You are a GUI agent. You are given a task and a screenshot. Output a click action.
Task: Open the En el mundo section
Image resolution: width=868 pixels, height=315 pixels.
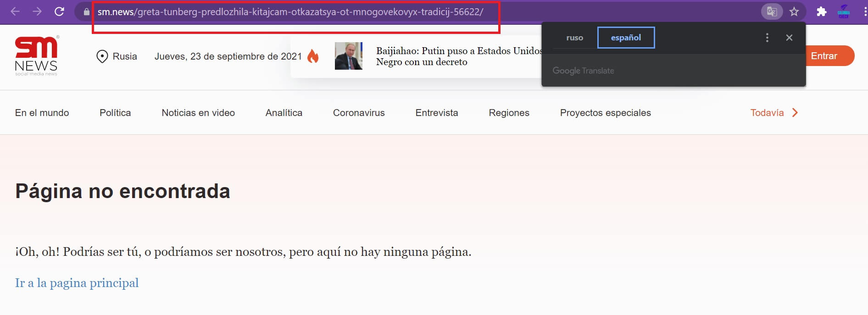click(x=42, y=113)
